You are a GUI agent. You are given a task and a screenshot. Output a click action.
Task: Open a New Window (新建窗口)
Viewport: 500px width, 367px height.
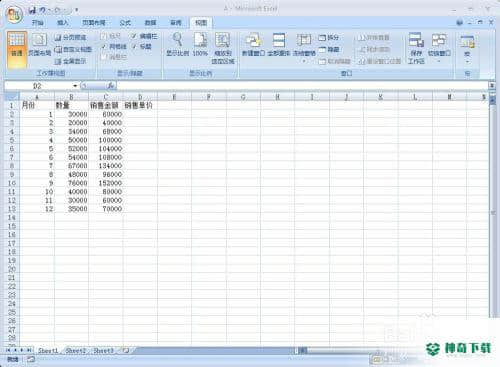click(x=253, y=44)
